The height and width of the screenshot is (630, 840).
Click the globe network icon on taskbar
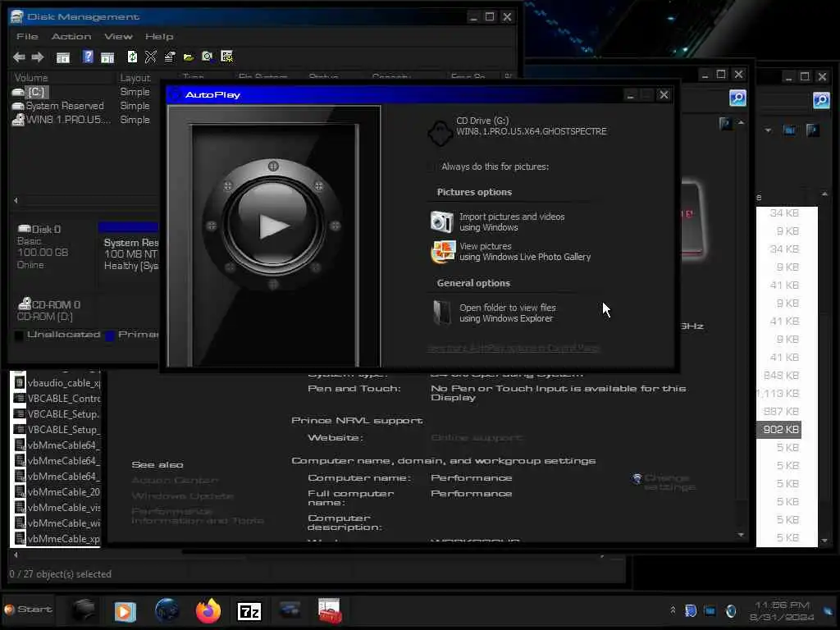coord(167,610)
